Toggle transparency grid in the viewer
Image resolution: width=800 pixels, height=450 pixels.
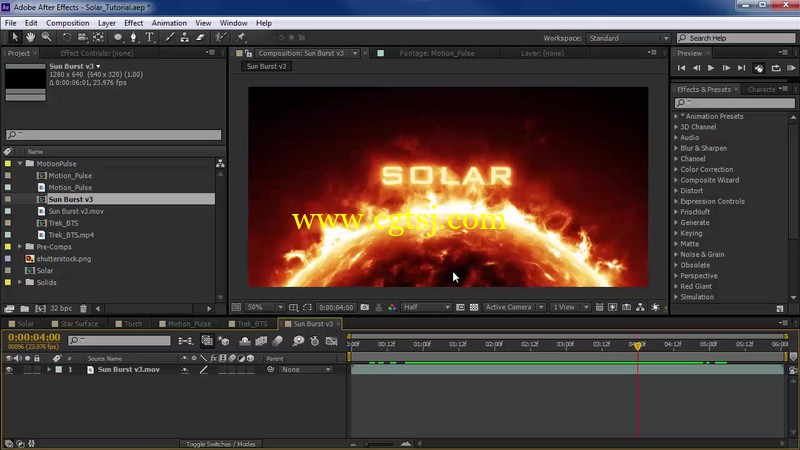click(474, 307)
